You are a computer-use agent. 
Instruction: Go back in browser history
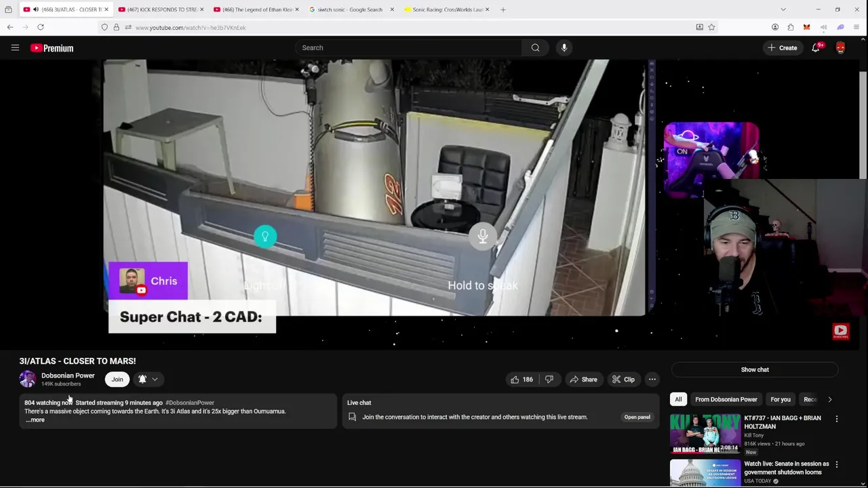click(x=10, y=27)
